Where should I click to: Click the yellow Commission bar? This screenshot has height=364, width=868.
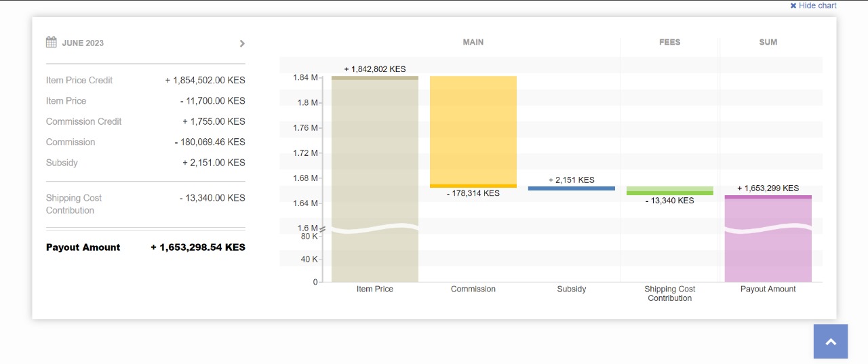point(473,132)
